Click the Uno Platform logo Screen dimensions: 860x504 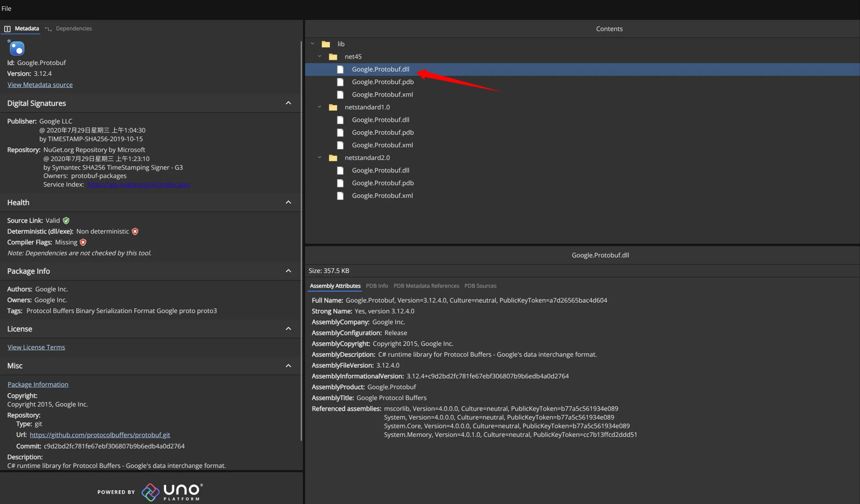(172, 492)
